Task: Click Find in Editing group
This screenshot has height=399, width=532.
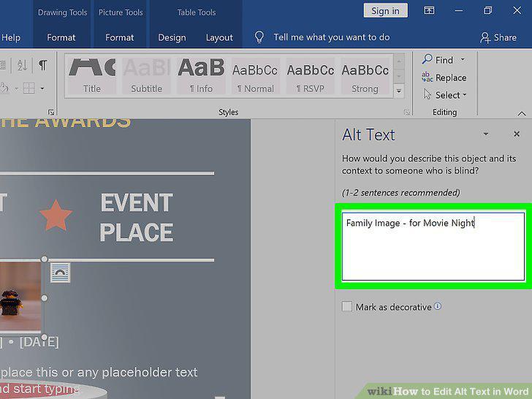Action: click(x=438, y=60)
